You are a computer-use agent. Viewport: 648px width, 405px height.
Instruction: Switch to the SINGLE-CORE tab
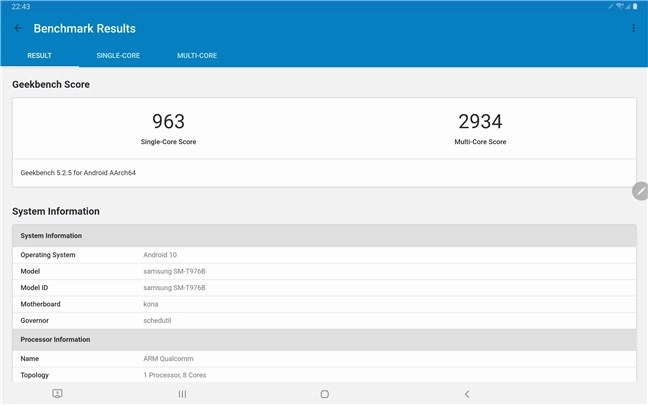point(118,55)
